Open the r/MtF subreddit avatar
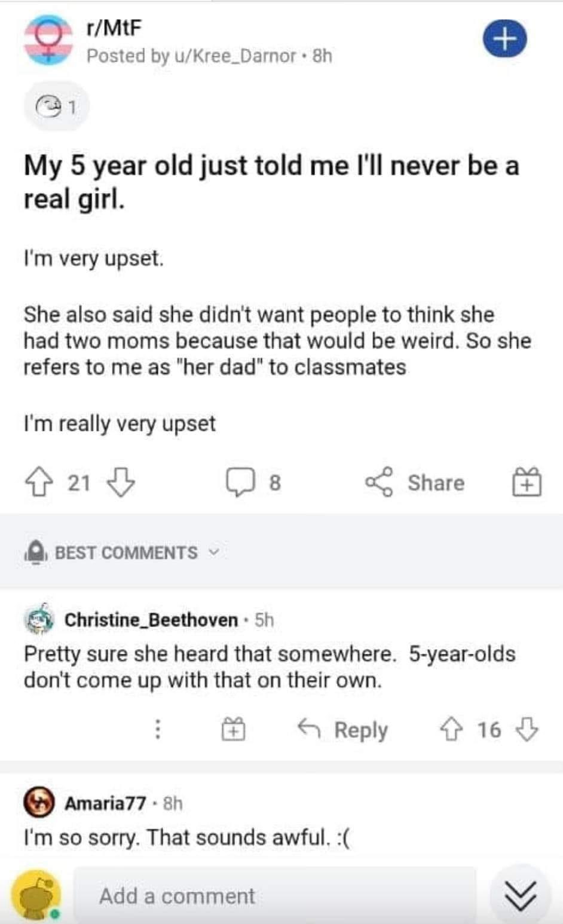The height and width of the screenshot is (924, 563). pyautogui.click(x=47, y=39)
